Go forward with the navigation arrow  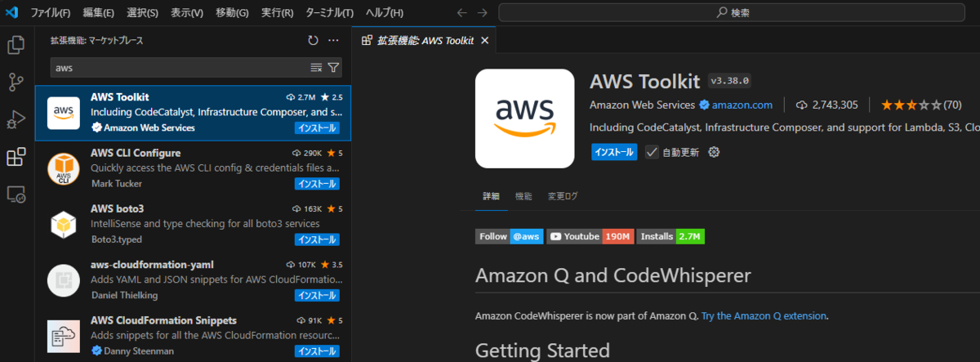tap(483, 12)
